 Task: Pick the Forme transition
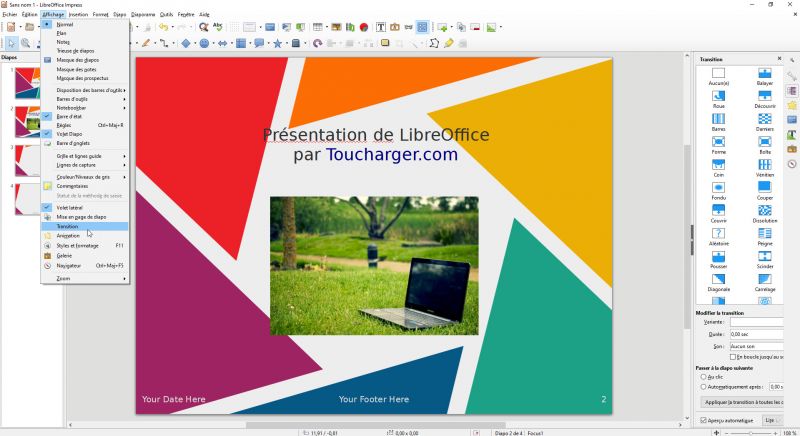718,144
